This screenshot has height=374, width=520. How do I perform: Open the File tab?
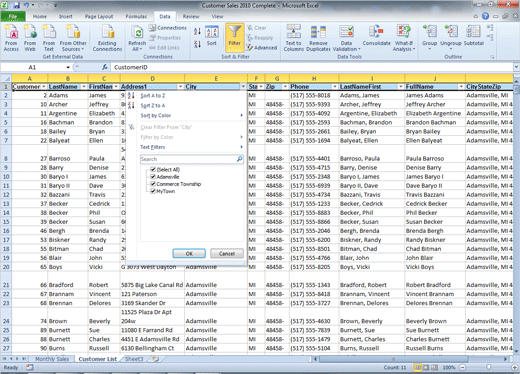click(13, 16)
